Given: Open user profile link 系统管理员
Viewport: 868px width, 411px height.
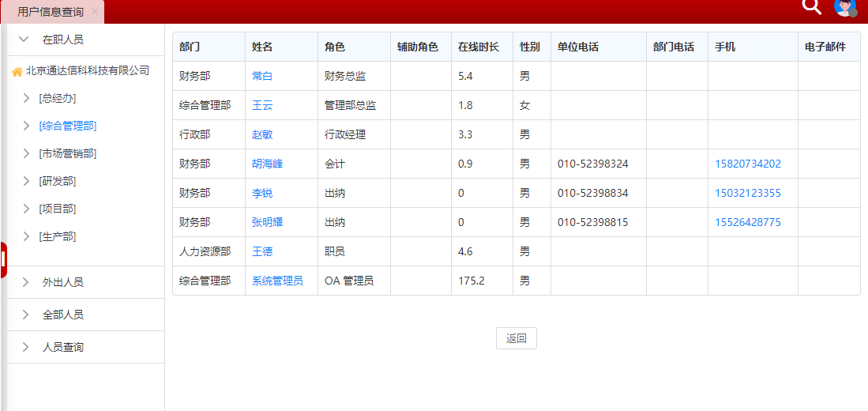Looking at the screenshot, I should [x=278, y=281].
